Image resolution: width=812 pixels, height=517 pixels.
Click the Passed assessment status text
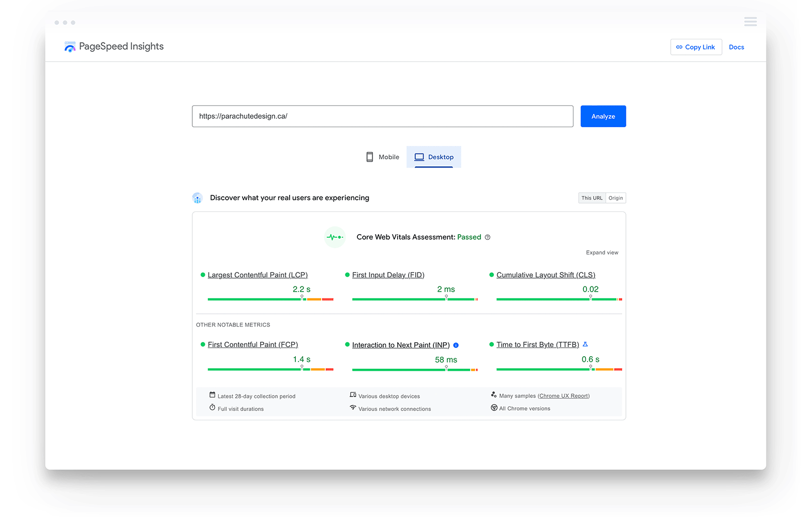pyautogui.click(x=469, y=237)
